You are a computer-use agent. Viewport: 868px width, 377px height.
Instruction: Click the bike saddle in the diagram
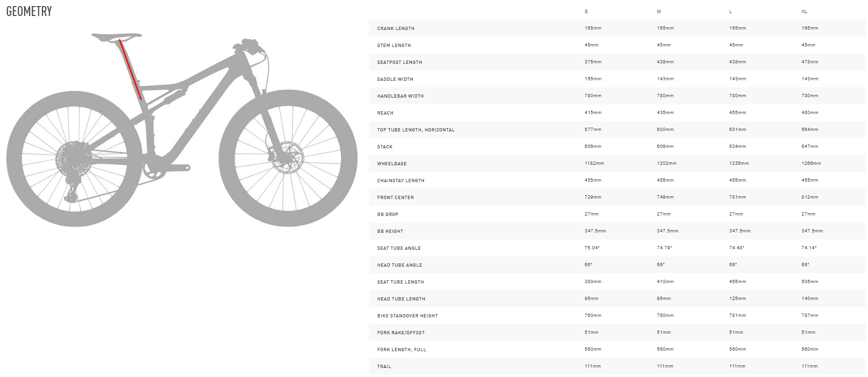point(116,36)
